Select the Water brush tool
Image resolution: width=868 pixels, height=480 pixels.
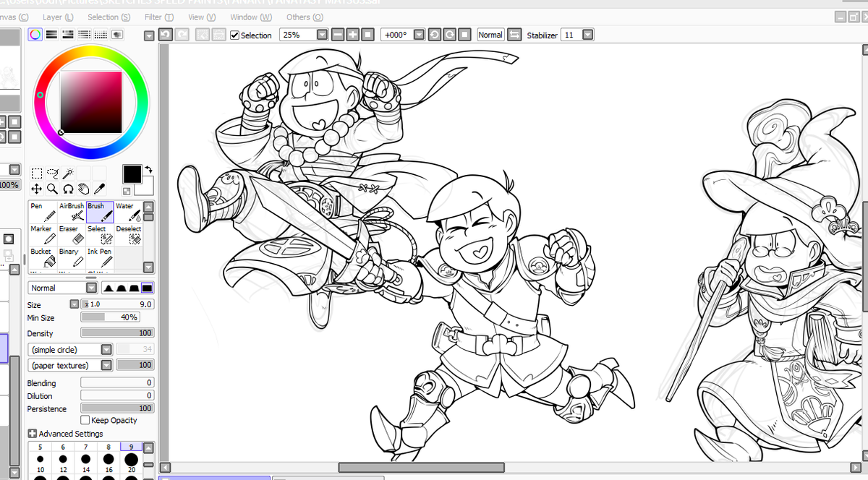(x=128, y=212)
